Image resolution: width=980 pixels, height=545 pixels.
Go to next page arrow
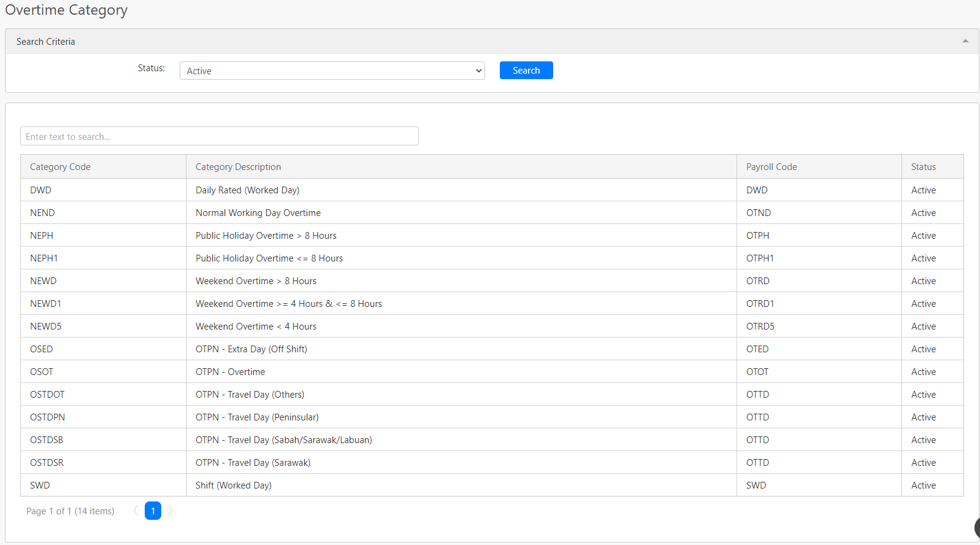click(170, 511)
